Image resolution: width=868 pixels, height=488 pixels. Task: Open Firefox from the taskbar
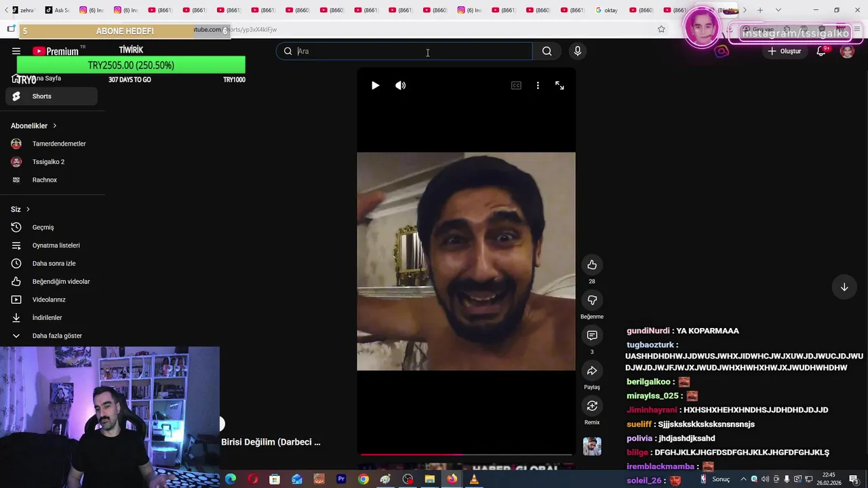(452, 479)
